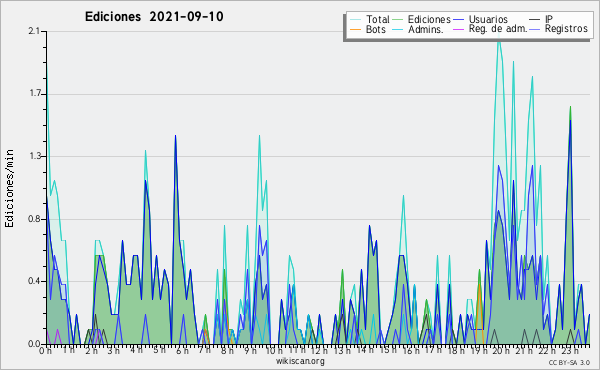Select the 'IP' legend entry
600x370 pixels.
[549, 19]
